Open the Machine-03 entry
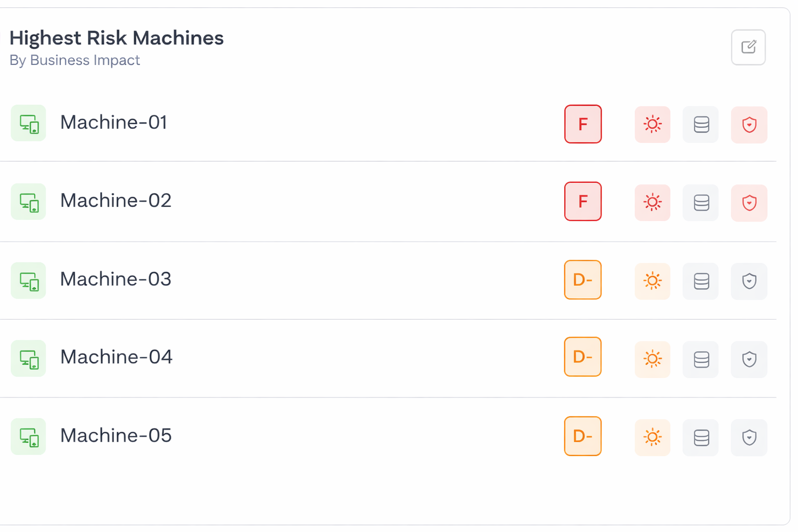Screen dimensions: 798x532 116,280
